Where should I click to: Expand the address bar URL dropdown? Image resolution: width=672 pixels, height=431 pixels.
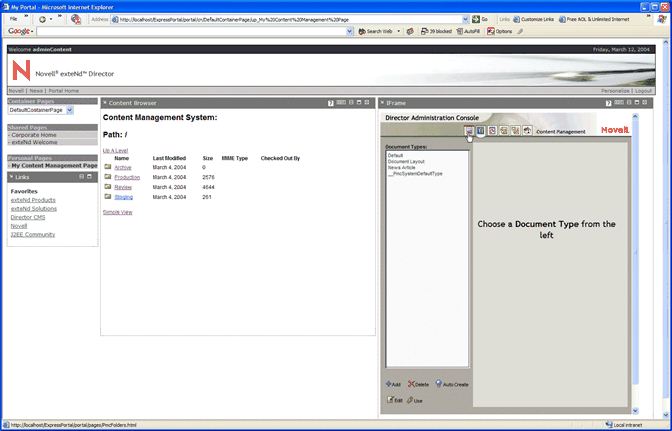pos(465,19)
